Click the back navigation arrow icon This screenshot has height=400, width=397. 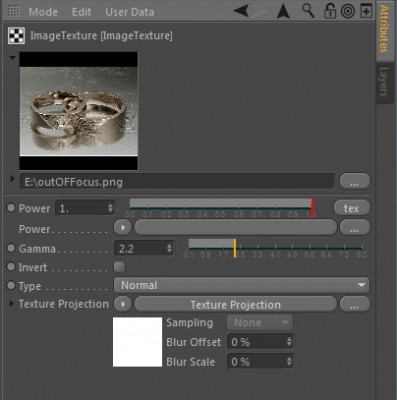(x=242, y=11)
